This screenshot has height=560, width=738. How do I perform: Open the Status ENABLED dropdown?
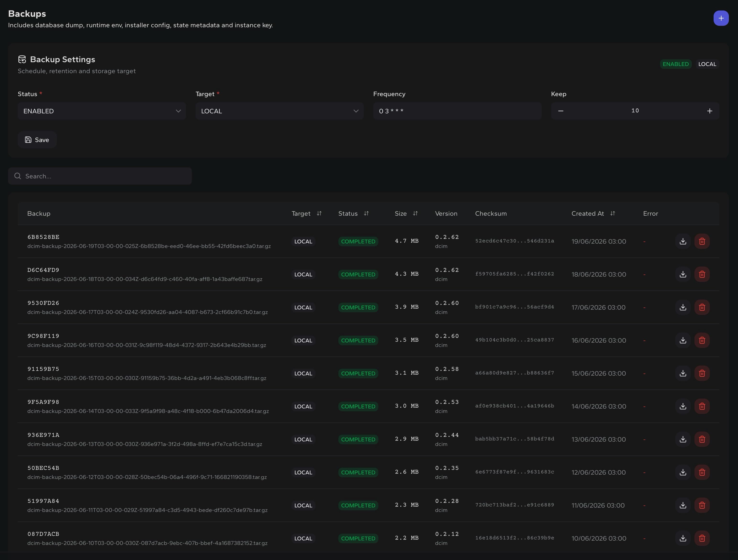click(102, 111)
